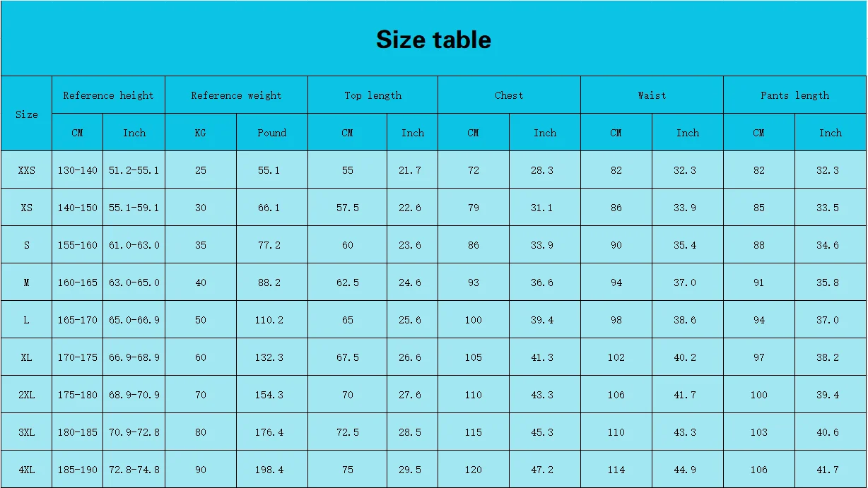Click the "4XL" size row label
Viewport: 868px width, 488px height.
[27, 470]
